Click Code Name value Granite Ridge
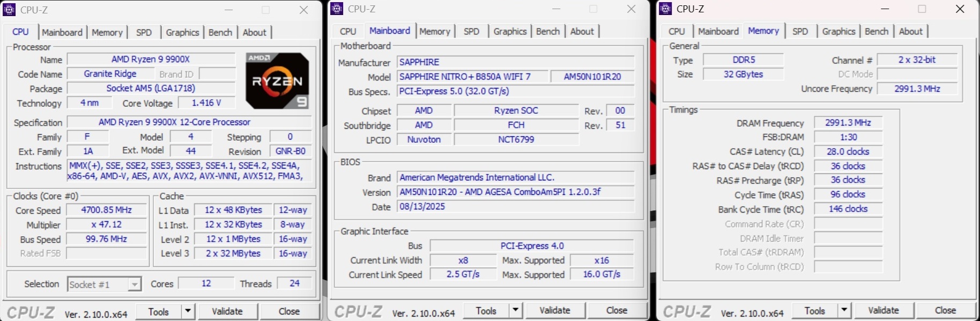 (110, 74)
